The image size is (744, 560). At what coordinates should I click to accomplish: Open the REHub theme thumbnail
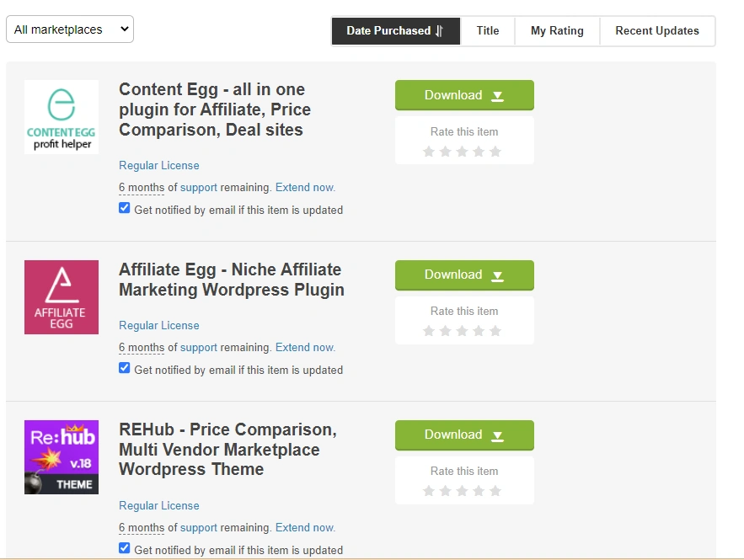coord(62,457)
